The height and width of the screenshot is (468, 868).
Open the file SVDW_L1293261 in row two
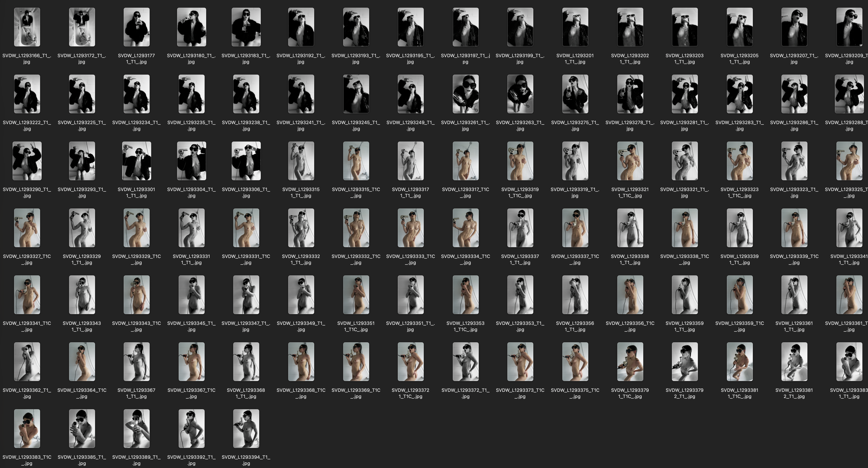click(465, 94)
